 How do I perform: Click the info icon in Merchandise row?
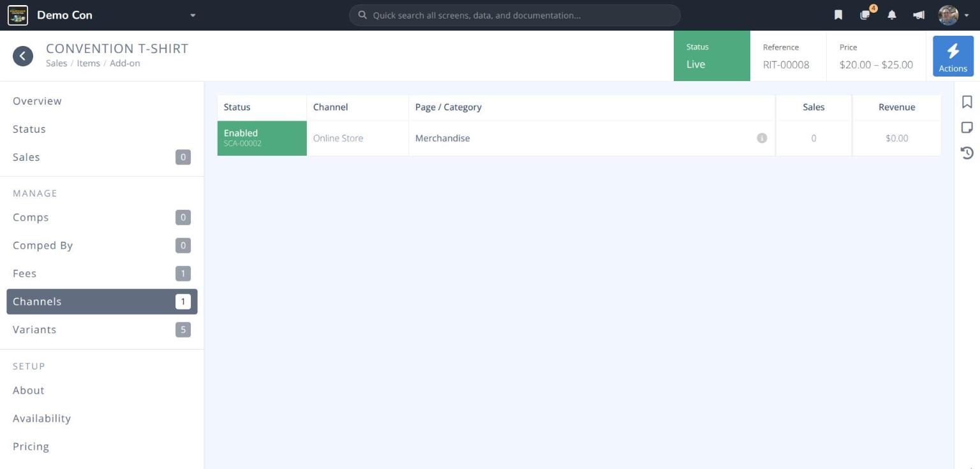tap(762, 138)
